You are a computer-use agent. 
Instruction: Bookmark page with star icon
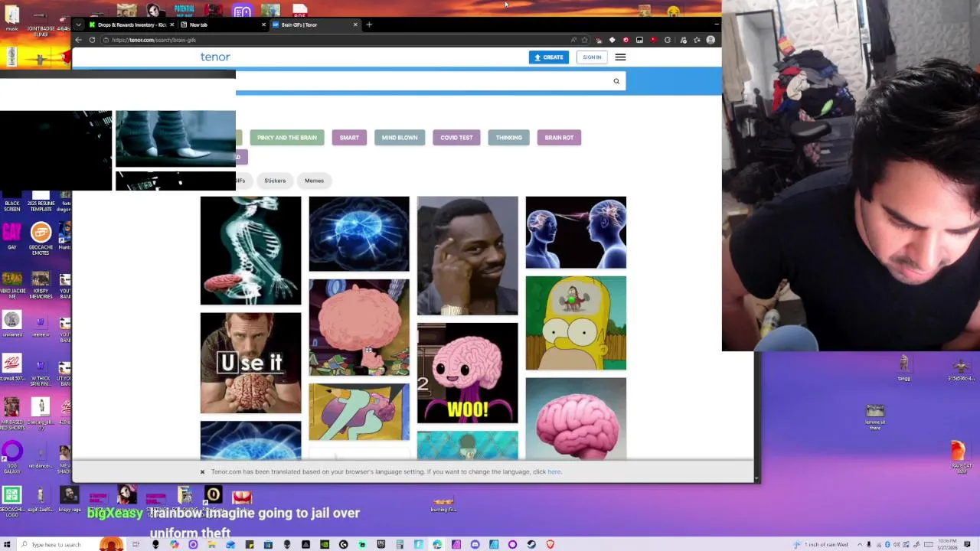click(585, 40)
